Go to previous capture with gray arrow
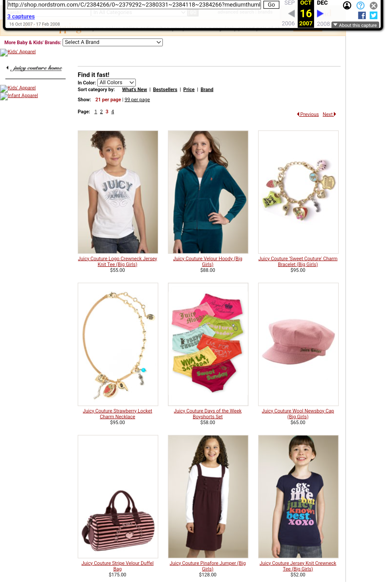The width and height of the screenshot is (386, 588). coord(291,13)
